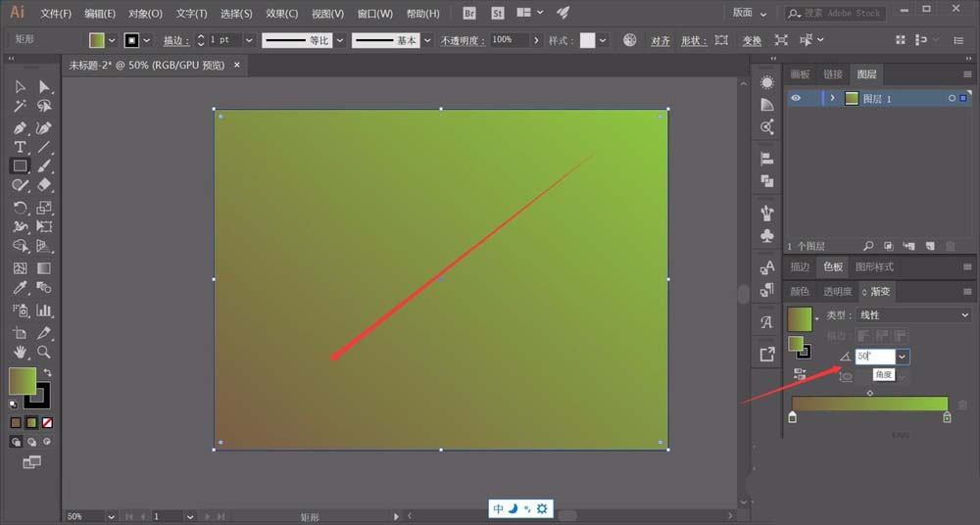Enable Draw Normal mode
Screen dimensions: 980x525
(17, 442)
